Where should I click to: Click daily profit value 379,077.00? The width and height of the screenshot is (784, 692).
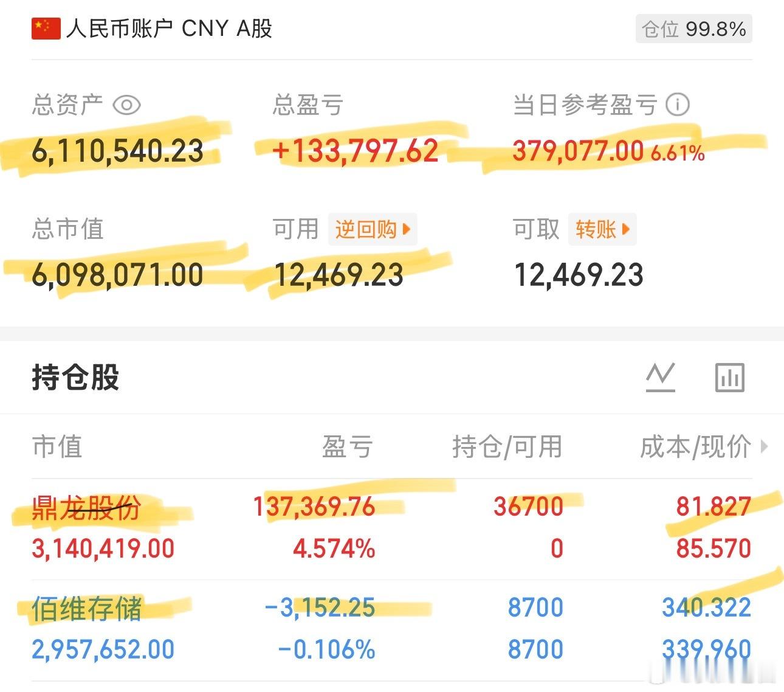click(577, 151)
